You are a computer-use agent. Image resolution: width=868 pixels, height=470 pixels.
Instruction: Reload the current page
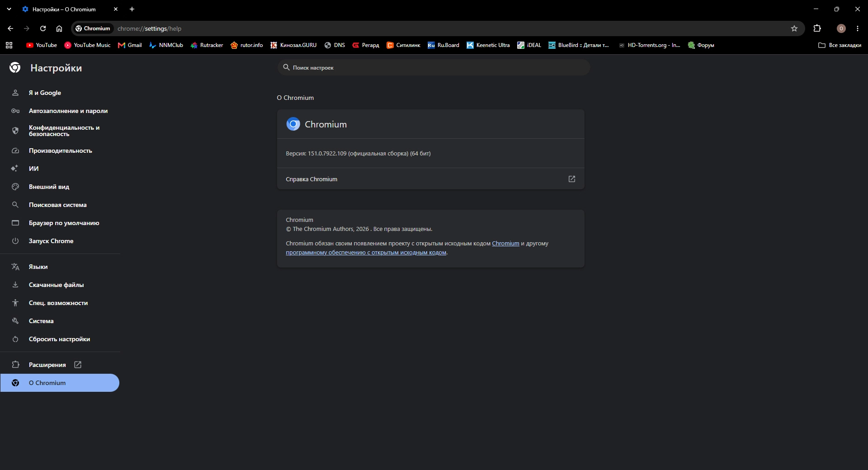(43, 28)
